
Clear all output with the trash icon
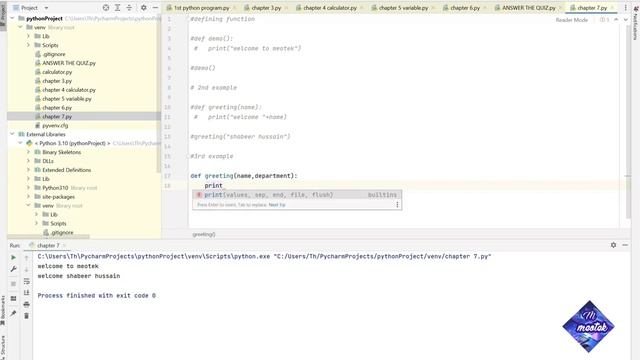click(27, 316)
